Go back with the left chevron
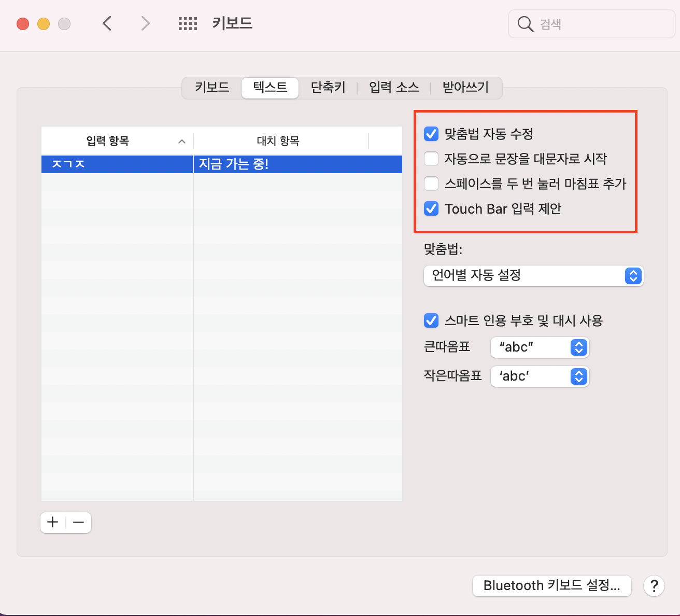Viewport: 680px width, 616px height. pyautogui.click(x=107, y=23)
